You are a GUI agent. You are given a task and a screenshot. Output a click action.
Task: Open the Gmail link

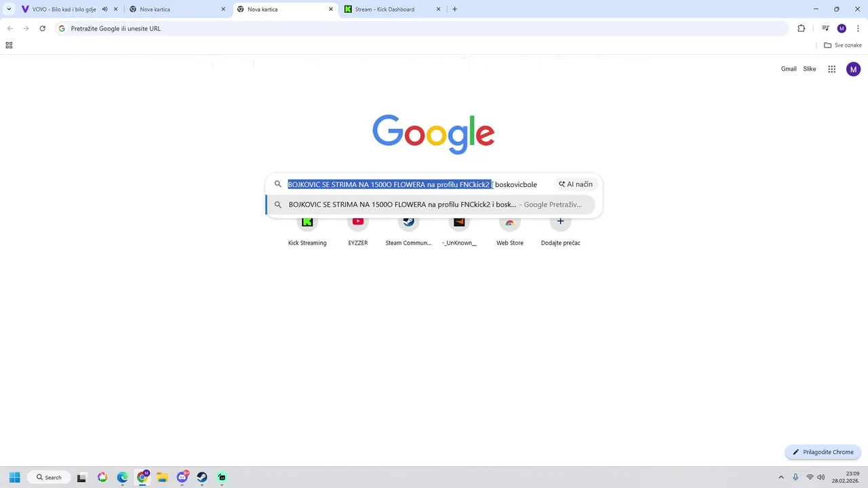pos(789,69)
